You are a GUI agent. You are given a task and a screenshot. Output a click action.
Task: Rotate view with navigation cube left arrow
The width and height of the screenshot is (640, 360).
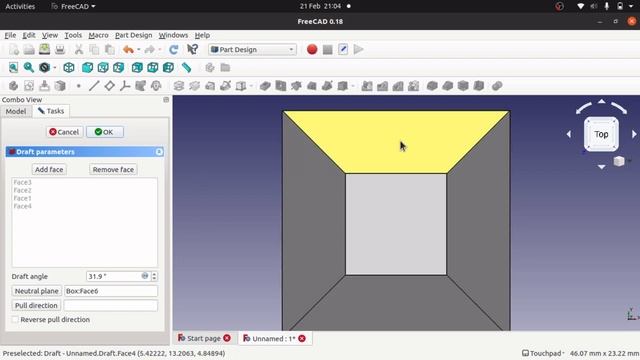[x=569, y=134]
